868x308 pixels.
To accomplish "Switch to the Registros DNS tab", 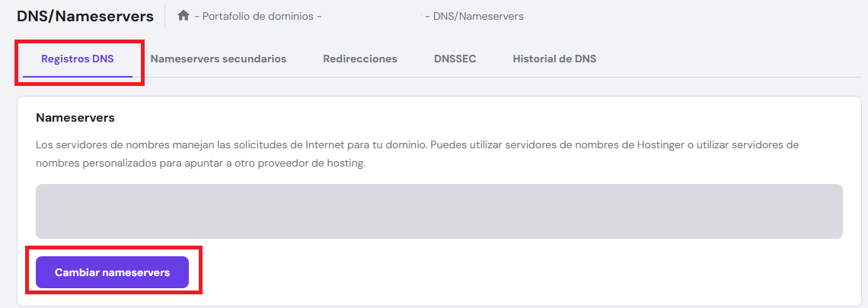I will [78, 59].
